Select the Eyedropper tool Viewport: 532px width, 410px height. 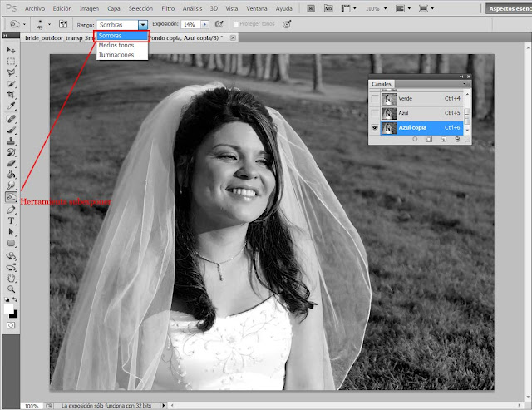tap(11, 106)
